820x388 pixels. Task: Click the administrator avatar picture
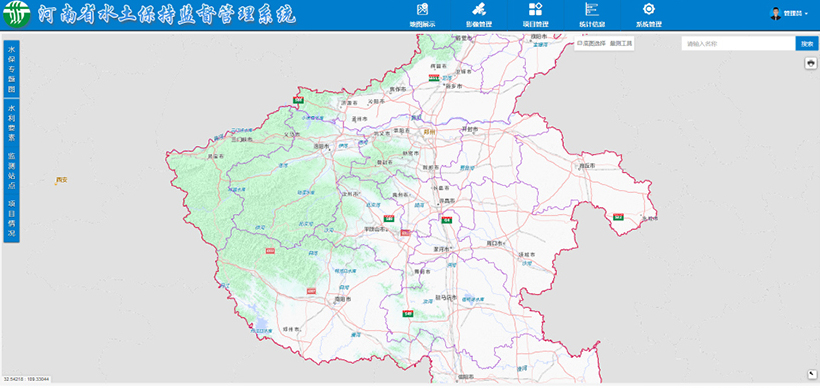point(776,14)
